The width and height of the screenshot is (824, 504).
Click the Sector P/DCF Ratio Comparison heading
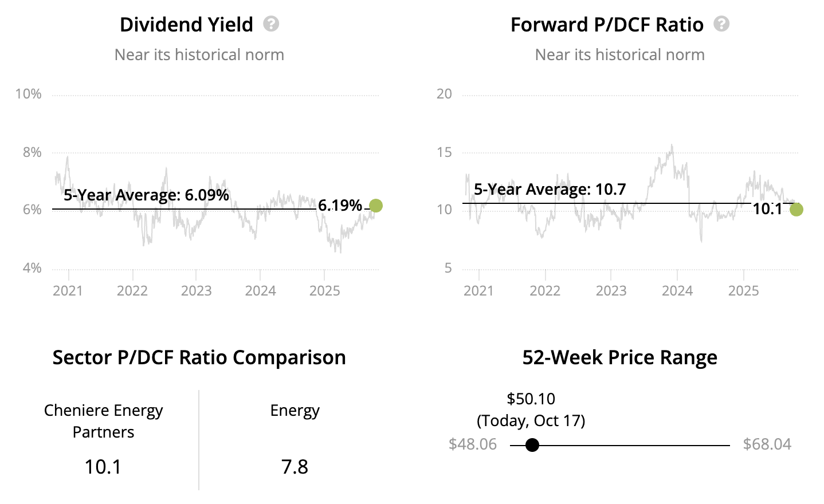(x=199, y=357)
